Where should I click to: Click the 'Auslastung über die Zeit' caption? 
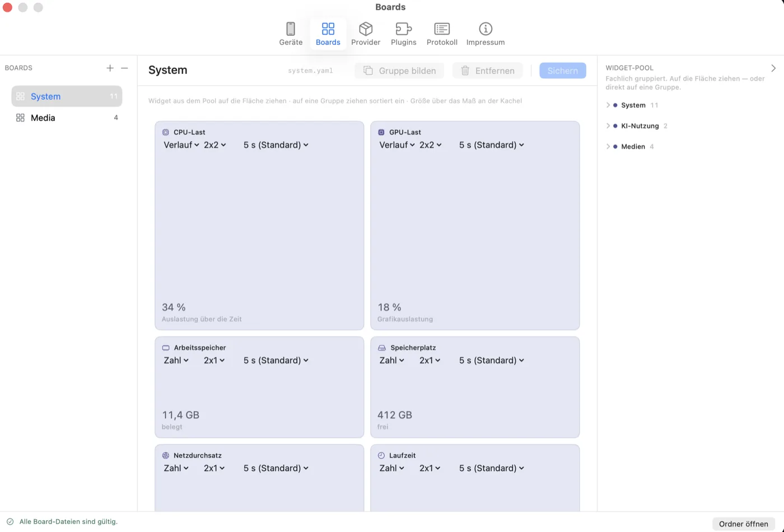[202, 319]
